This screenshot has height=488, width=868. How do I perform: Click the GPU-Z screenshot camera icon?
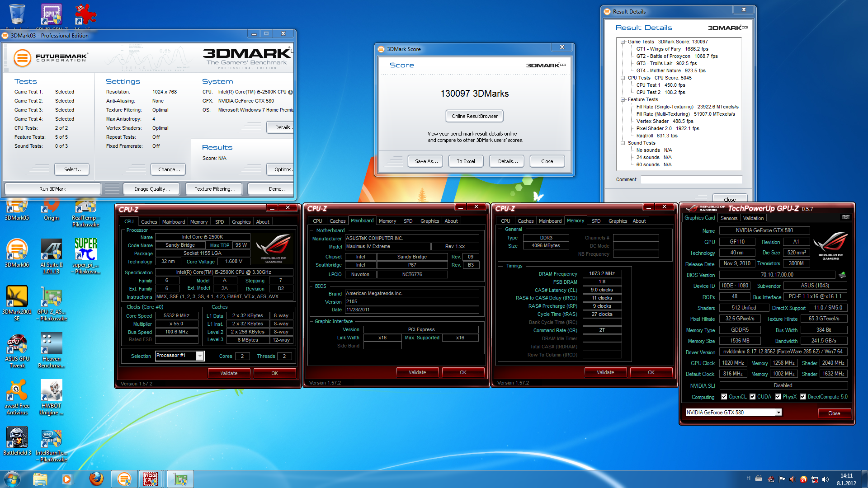tap(845, 217)
